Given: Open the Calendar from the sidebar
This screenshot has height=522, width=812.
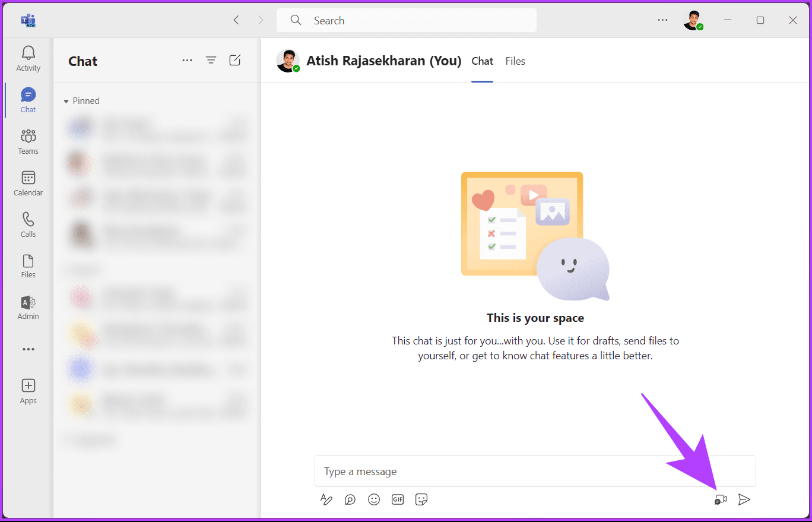Looking at the screenshot, I should point(28,183).
